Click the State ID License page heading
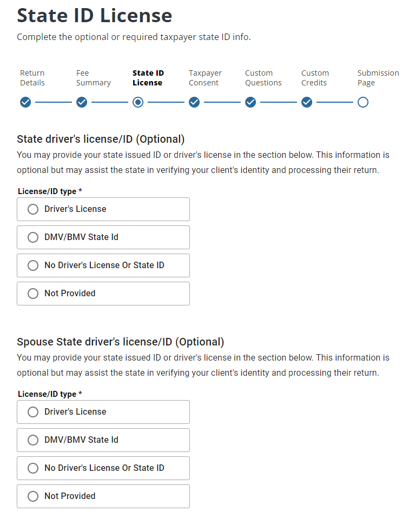The width and height of the screenshot is (416, 532). pos(95,16)
